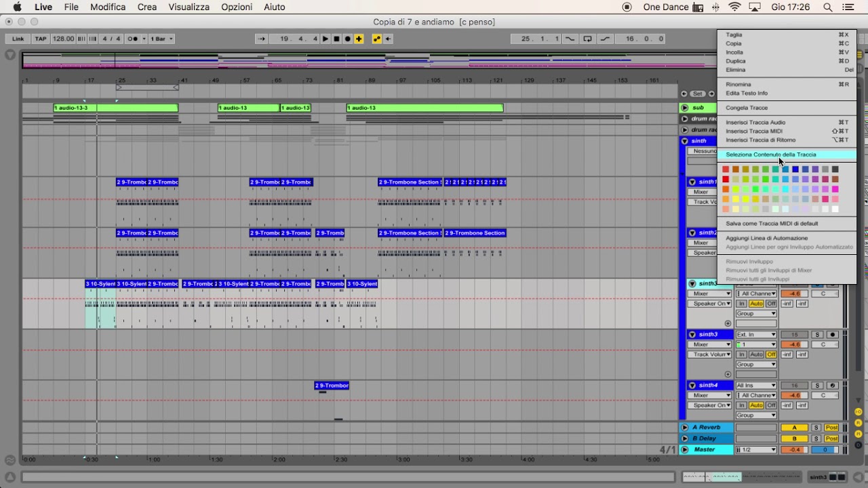
Task: Arm the sinth3 track for recording
Action: pos(832,335)
